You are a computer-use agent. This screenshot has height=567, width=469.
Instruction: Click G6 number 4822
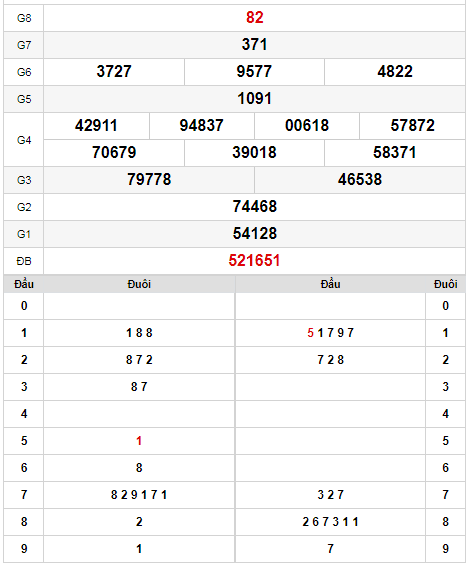pos(395,71)
